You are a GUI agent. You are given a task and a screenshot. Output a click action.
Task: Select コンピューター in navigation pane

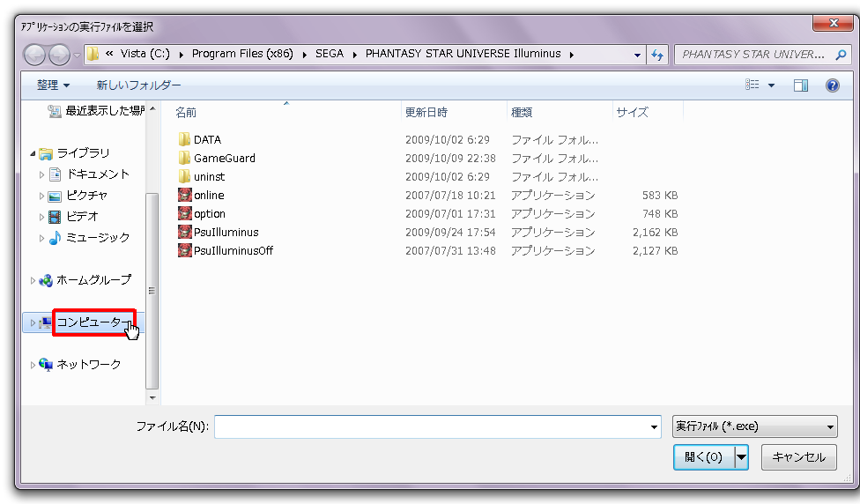pos(94,322)
